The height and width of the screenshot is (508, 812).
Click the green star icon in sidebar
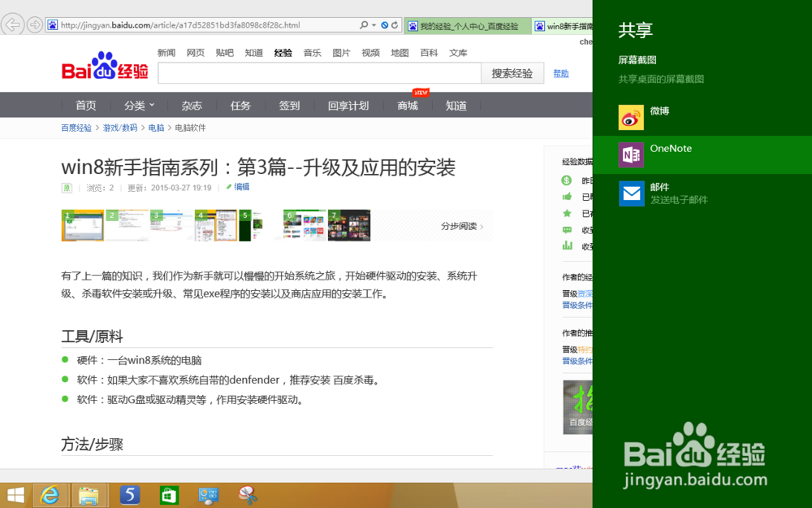click(x=567, y=213)
